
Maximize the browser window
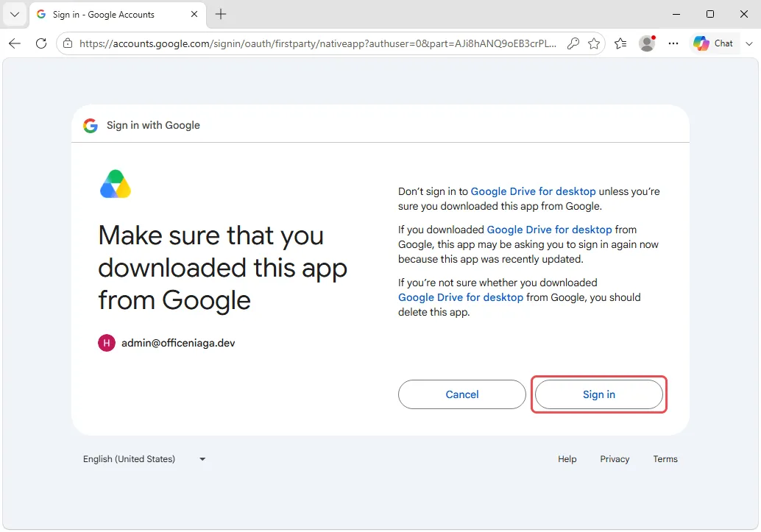coord(710,14)
